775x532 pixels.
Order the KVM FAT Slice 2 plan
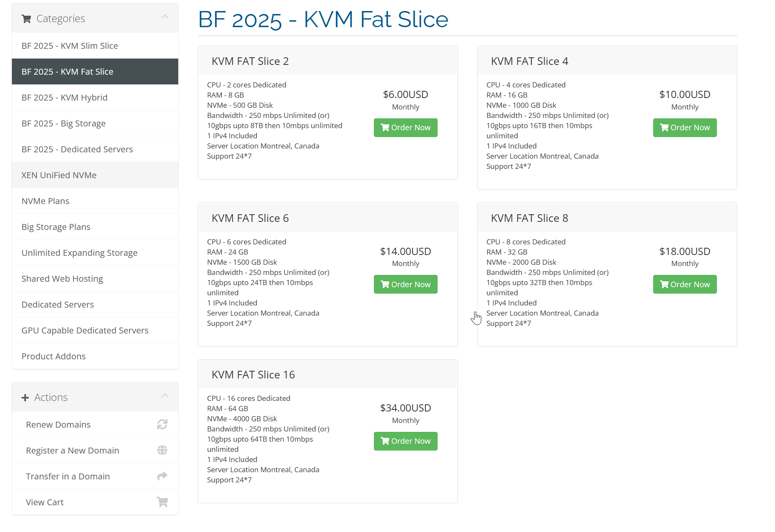[405, 128]
